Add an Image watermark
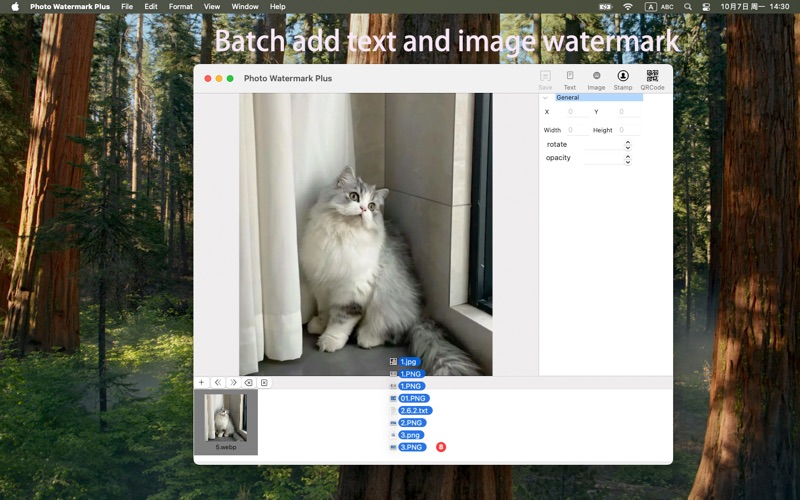The height and width of the screenshot is (500, 800). pyautogui.click(x=596, y=80)
